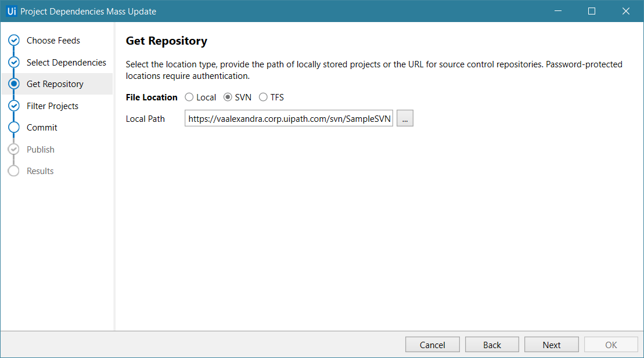Screen dimensions: 644x358
Task: Click the Filter Projects step check icon
Action: tap(14, 106)
